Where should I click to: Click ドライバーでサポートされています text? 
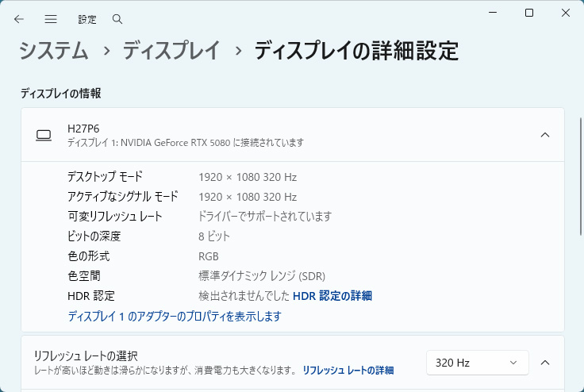[265, 217]
